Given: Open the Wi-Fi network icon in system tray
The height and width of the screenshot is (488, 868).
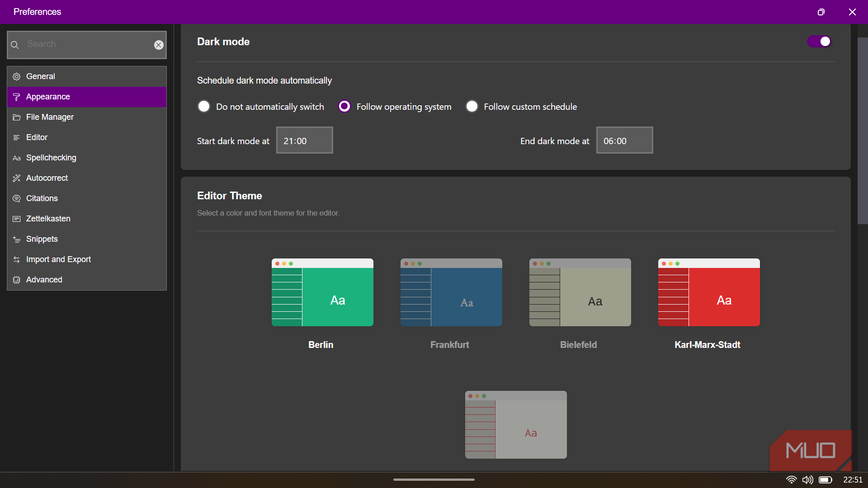Looking at the screenshot, I should point(791,480).
